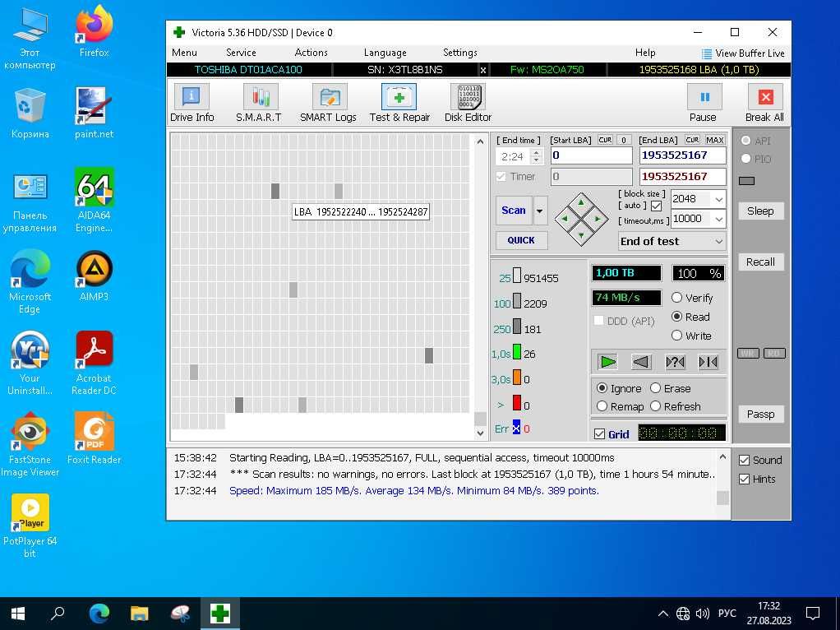
Task: Click the left arrow of navigation diamond
Action: coord(565,219)
